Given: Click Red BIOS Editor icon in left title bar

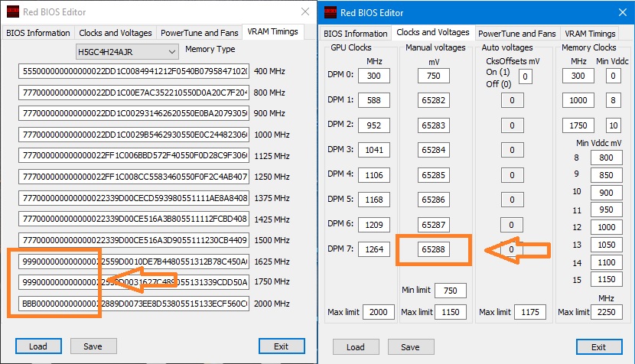Looking at the screenshot, I should pos(13,11).
